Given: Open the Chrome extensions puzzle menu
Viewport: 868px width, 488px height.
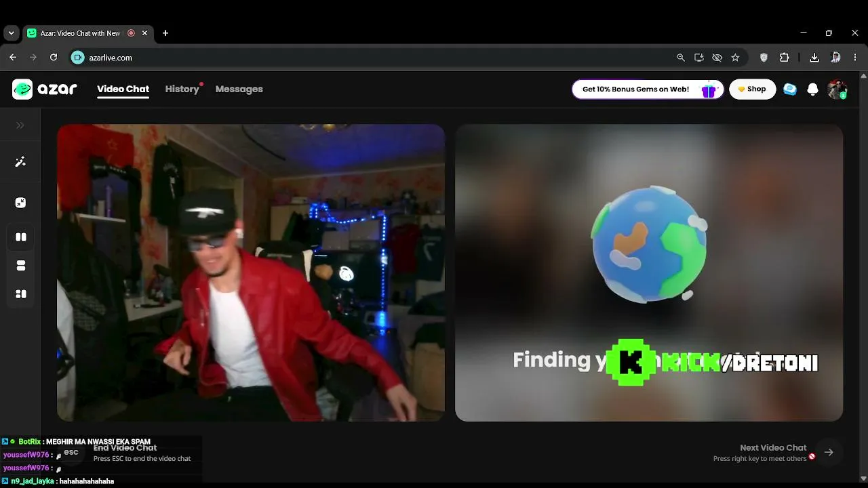Looking at the screenshot, I should (x=785, y=58).
